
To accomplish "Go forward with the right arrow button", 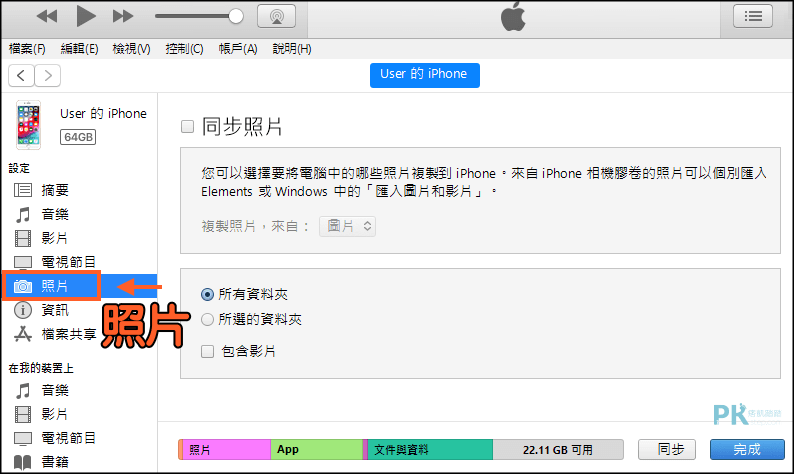I will (x=48, y=75).
